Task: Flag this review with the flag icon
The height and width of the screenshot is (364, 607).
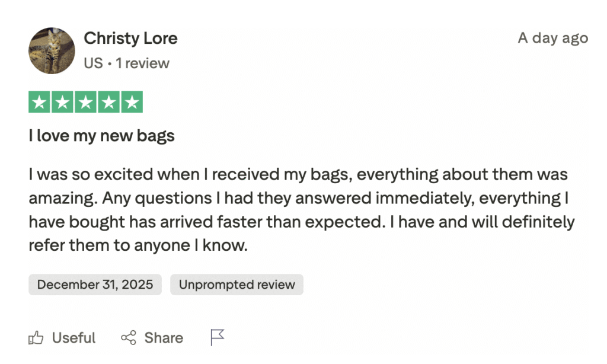Action: [218, 338]
